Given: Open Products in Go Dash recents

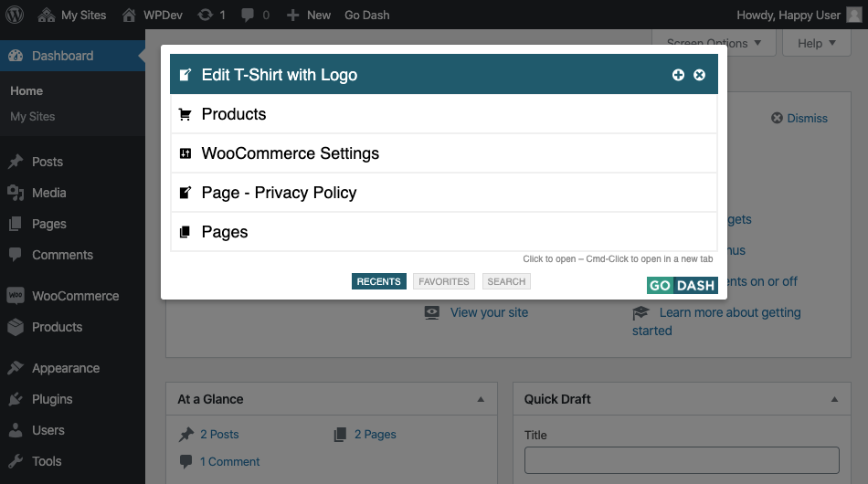Looking at the screenshot, I should pyautogui.click(x=444, y=114).
